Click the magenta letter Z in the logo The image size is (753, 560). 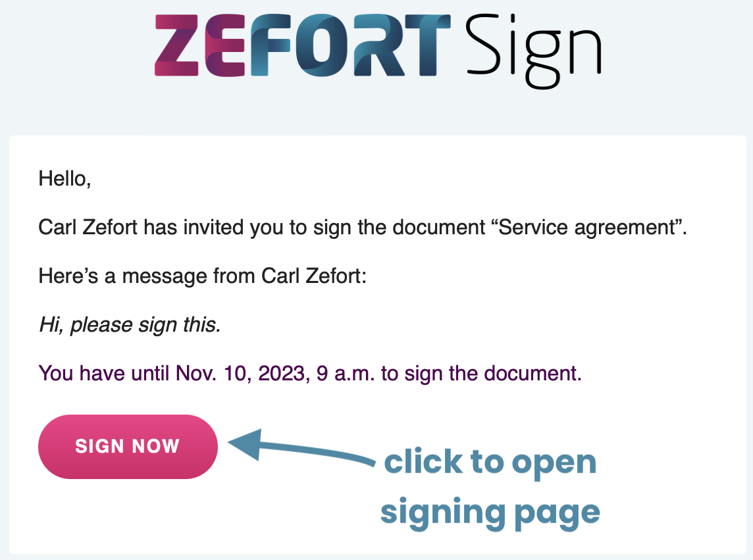coord(176,45)
